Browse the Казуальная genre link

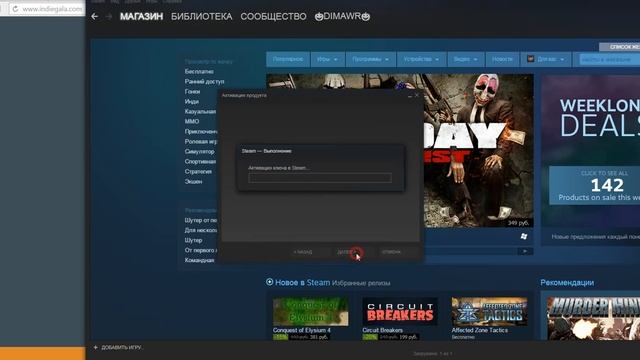click(x=200, y=111)
